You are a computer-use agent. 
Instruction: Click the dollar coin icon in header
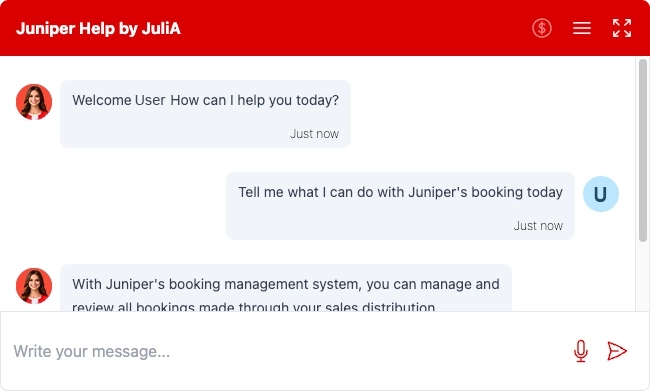(x=542, y=28)
